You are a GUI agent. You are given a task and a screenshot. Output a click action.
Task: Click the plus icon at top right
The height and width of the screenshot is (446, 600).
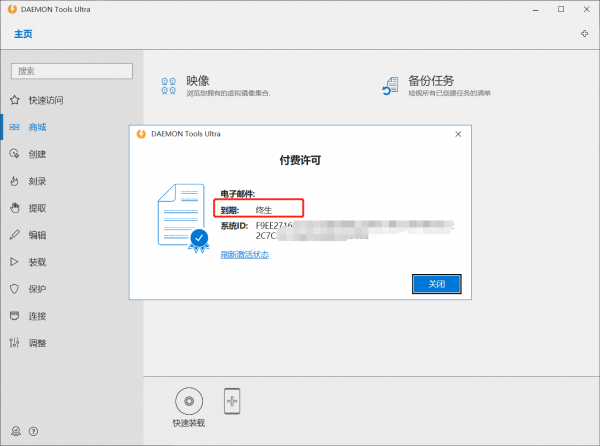click(584, 34)
